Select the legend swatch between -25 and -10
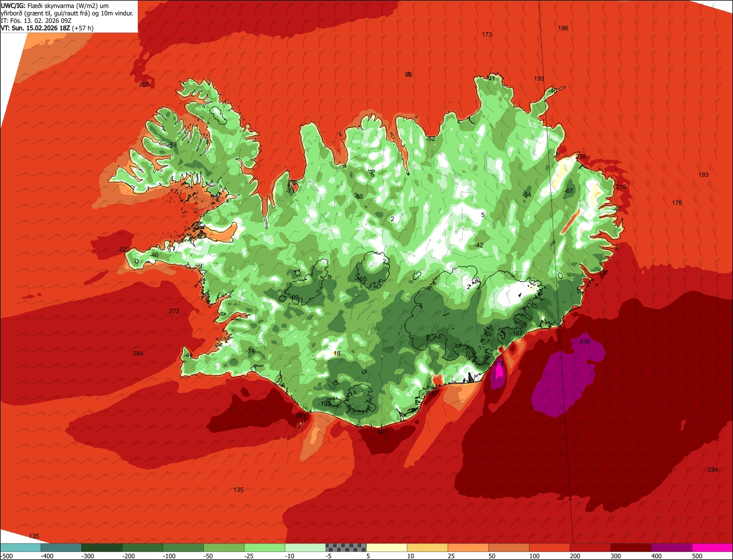The height and width of the screenshot is (560, 733). pos(265,547)
